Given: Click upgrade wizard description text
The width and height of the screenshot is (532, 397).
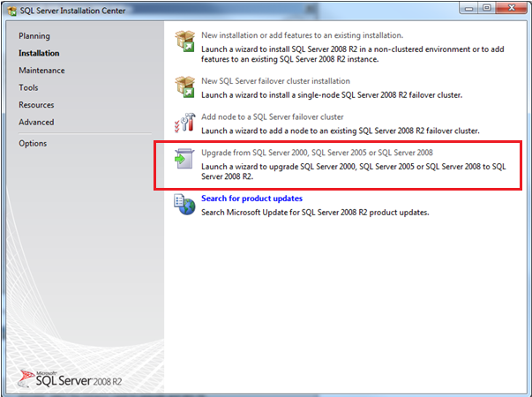Looking at the screenshot, I should pos(354,172).
